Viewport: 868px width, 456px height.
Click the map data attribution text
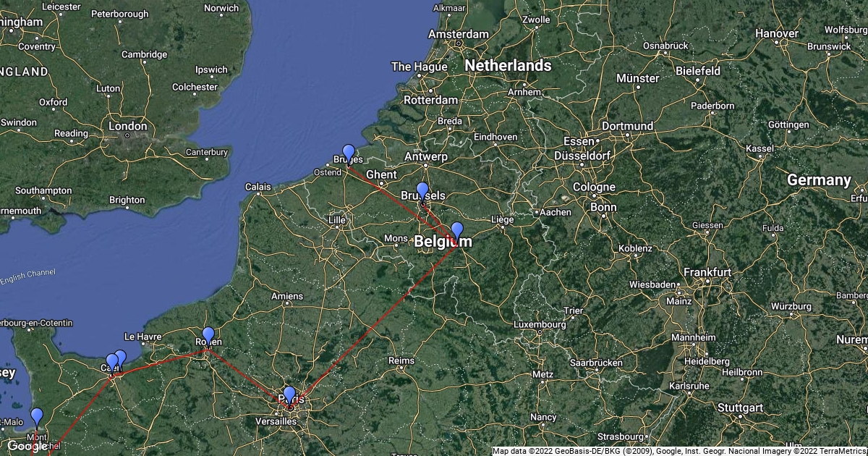[679, 451]
